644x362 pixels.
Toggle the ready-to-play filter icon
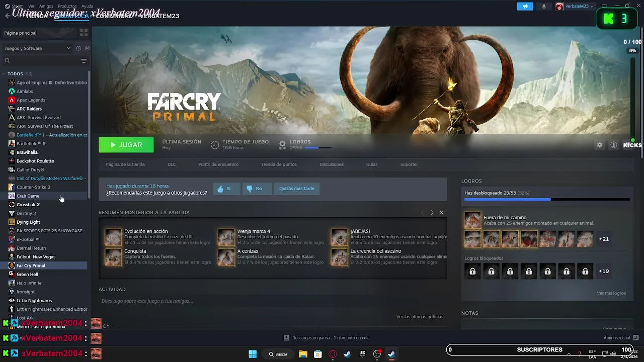tap(87, 48)
